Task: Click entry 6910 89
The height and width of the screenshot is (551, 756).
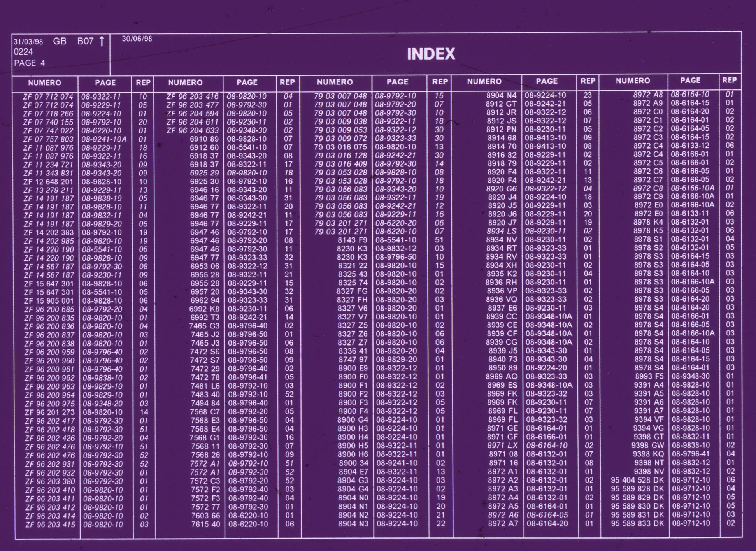Action: pos(204,139)
